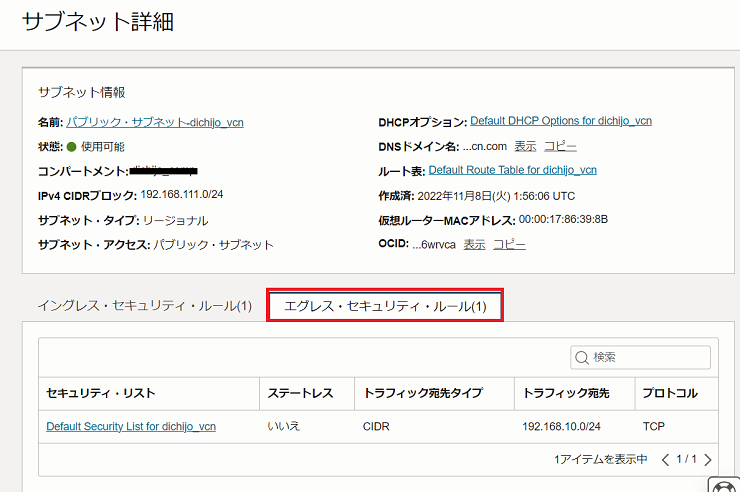Show the DNS domain name via 表示
The height and width of the screenshot is (492, 740).
pos(525,146)
